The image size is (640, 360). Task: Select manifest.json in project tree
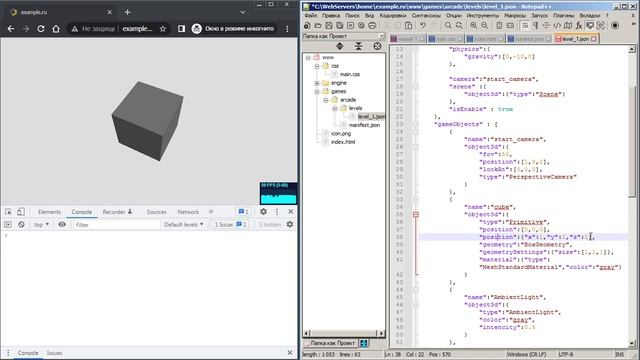364,125
